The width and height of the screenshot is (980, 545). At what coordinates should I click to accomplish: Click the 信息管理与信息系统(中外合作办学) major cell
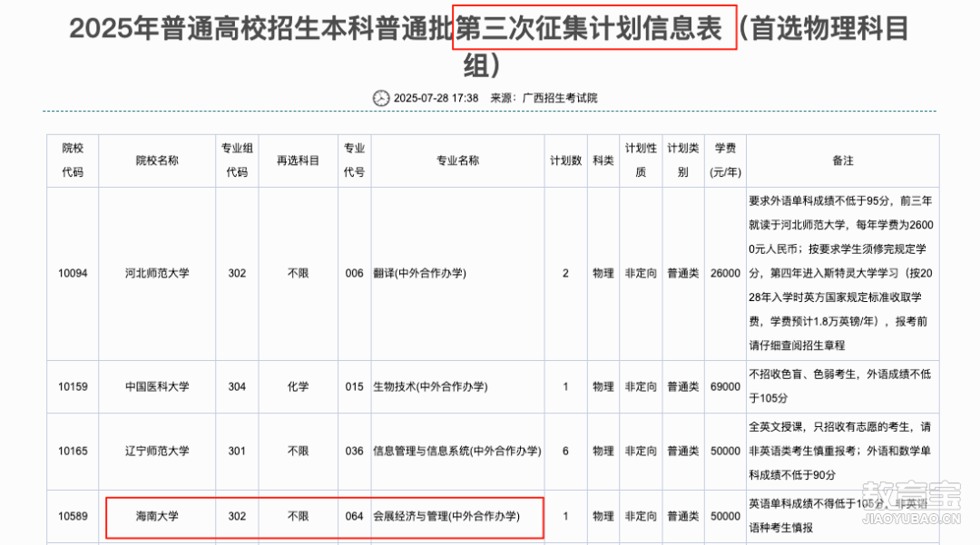(457, 451)
